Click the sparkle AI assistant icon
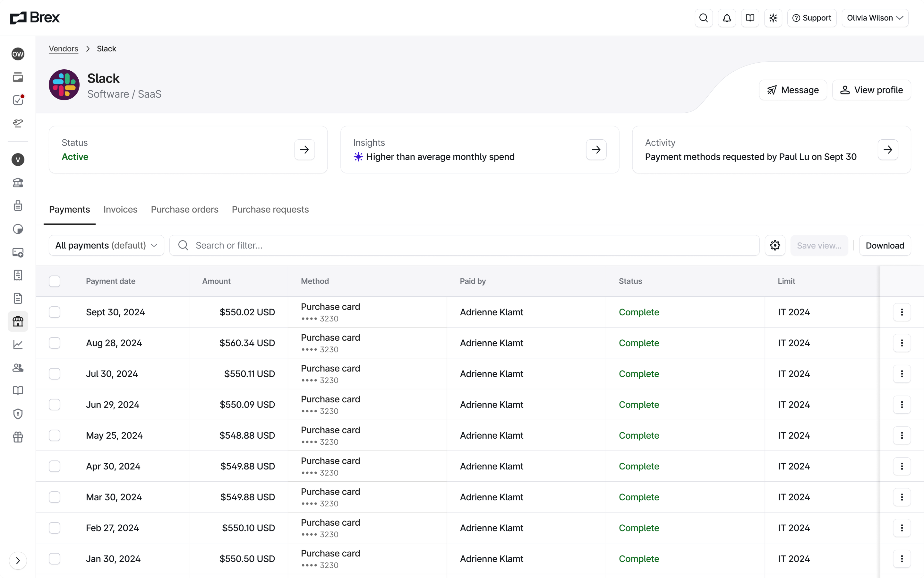This screenshot has height=578, width=924. 773,18
